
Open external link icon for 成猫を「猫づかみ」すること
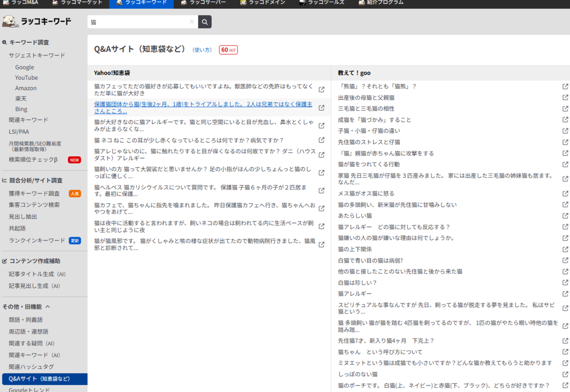point(565,120)
